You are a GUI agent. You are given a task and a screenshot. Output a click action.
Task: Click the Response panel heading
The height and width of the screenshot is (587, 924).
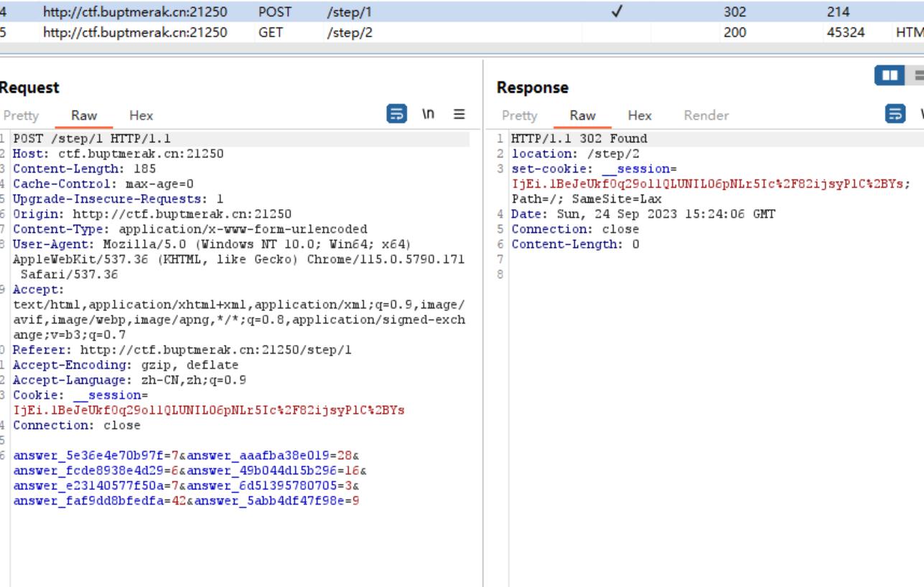(532, 88)
